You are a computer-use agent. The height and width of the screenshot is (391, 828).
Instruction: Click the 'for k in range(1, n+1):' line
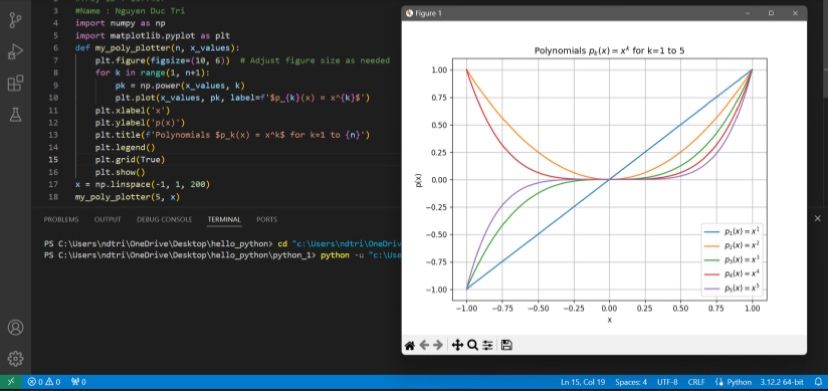click(153, 73)
